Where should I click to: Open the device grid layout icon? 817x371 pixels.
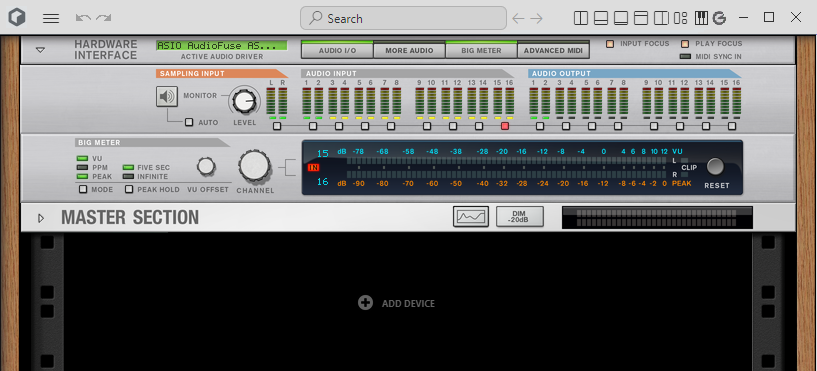[680, 18]
